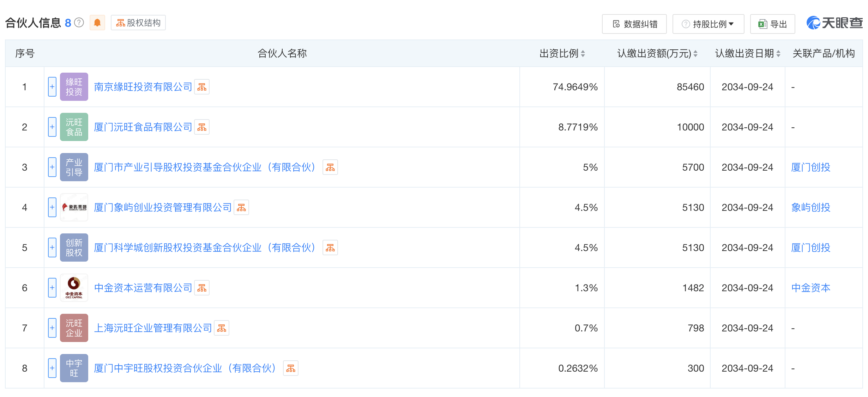Click the 缘旺投资 purple logo thumbnail

74,87
